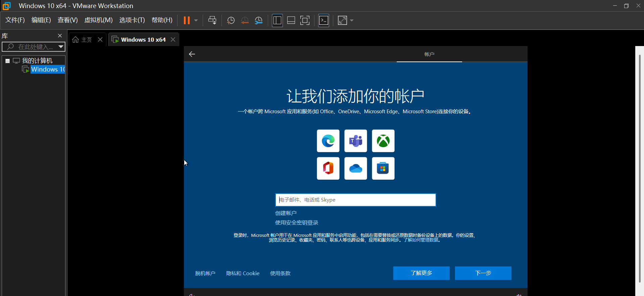Open the console view icon
The image size is (644, 296).
(x=324, y=20)
